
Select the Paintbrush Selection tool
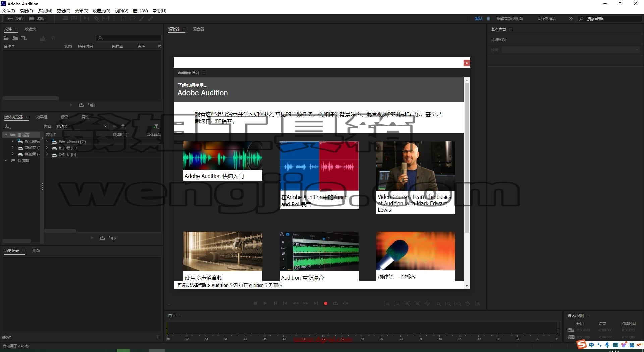pyautogui.click(x=142, y=19)
